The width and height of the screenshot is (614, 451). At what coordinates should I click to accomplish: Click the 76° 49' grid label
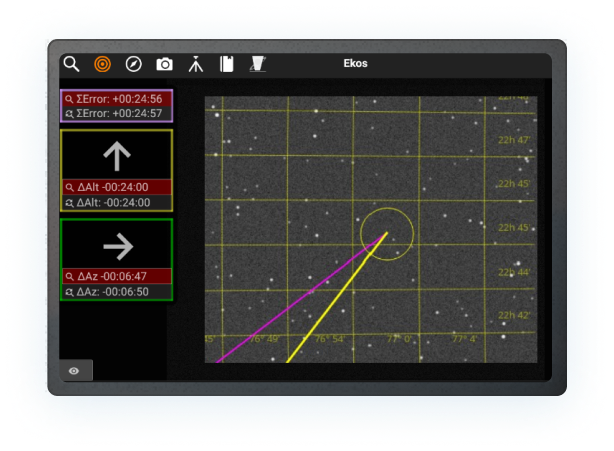(264, 339)
